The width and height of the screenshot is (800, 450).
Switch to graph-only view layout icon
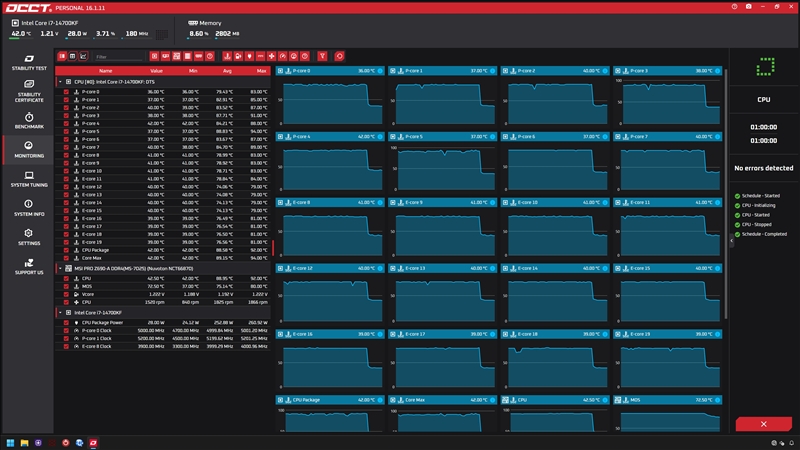[83, 56]
